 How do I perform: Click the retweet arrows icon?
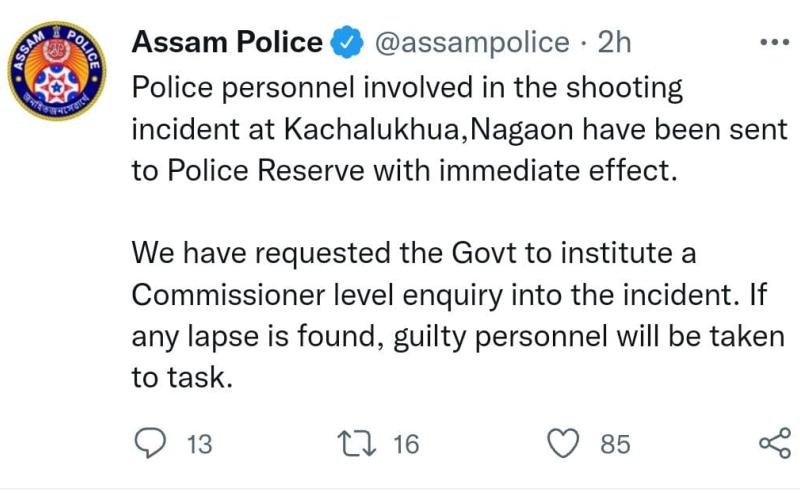tap(357, 443)
